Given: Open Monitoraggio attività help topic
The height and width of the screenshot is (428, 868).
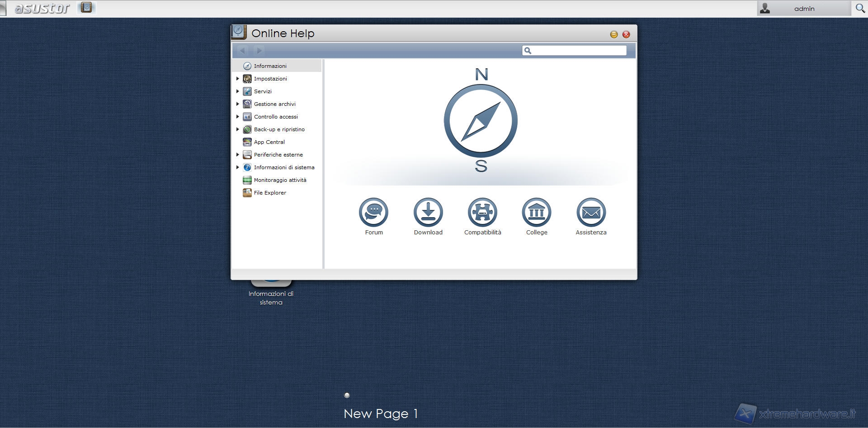Looking at the screenshot, I should [x=280, y=180].
